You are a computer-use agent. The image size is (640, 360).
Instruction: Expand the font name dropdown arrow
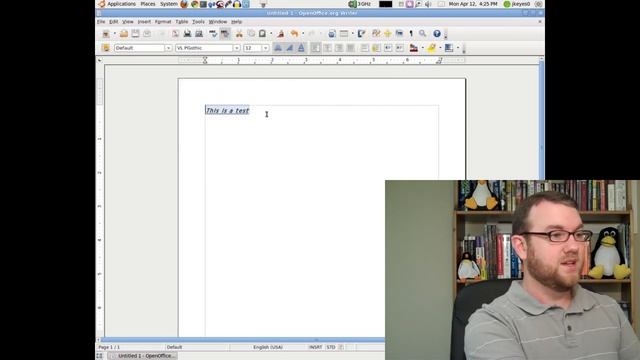click(237, 48)
